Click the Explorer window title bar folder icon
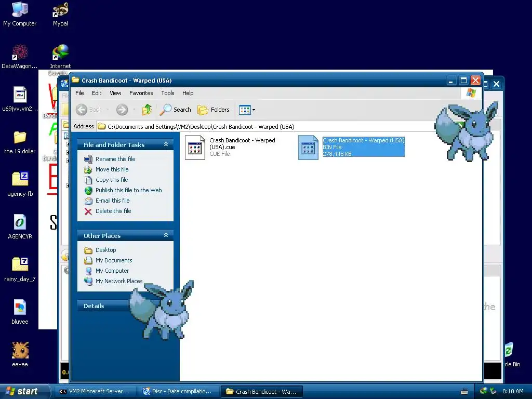 click(x=76, y=80)
